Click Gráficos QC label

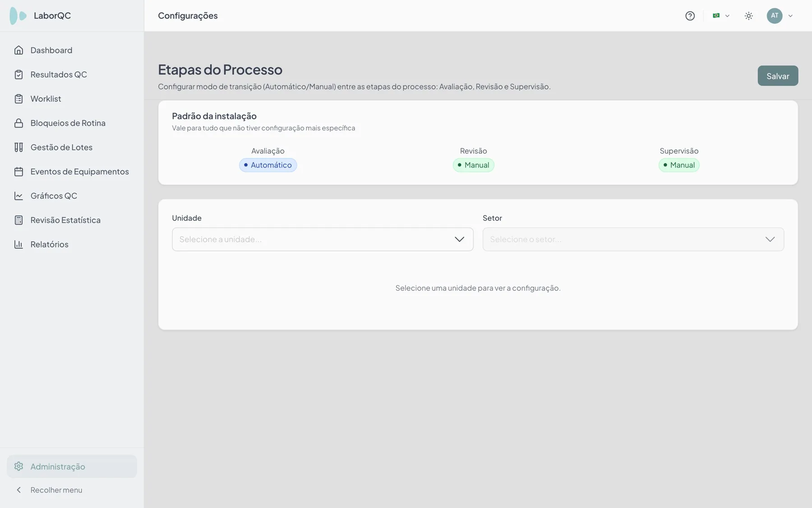54,196
